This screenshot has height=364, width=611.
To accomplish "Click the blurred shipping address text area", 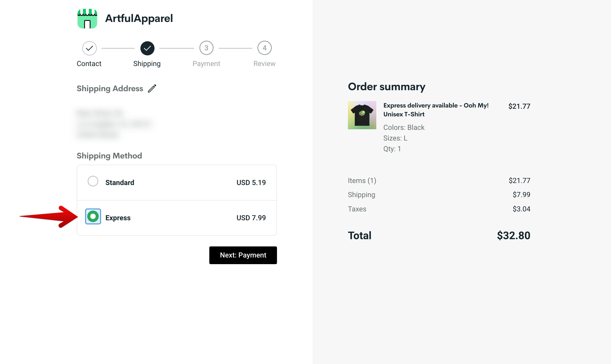I will click(x=115, y=123).
